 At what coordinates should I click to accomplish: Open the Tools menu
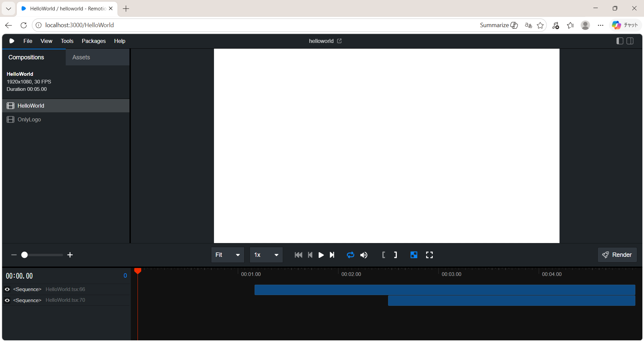pos(67,41)
